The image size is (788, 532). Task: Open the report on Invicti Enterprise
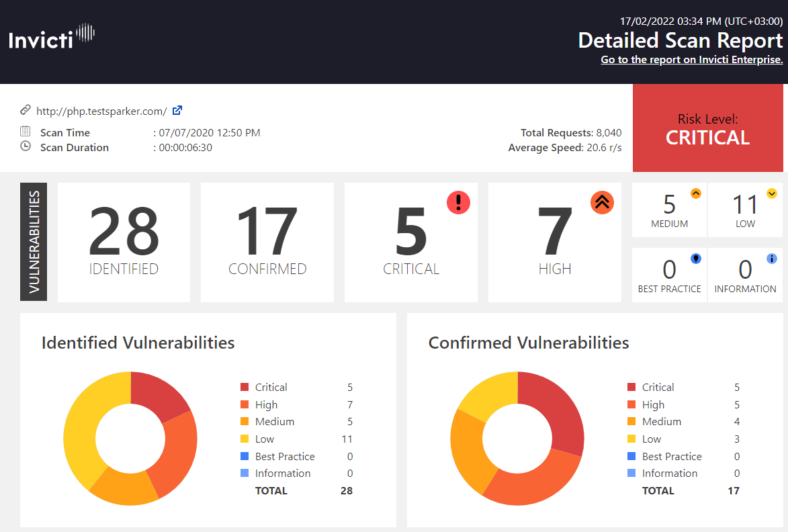[691, 59]
